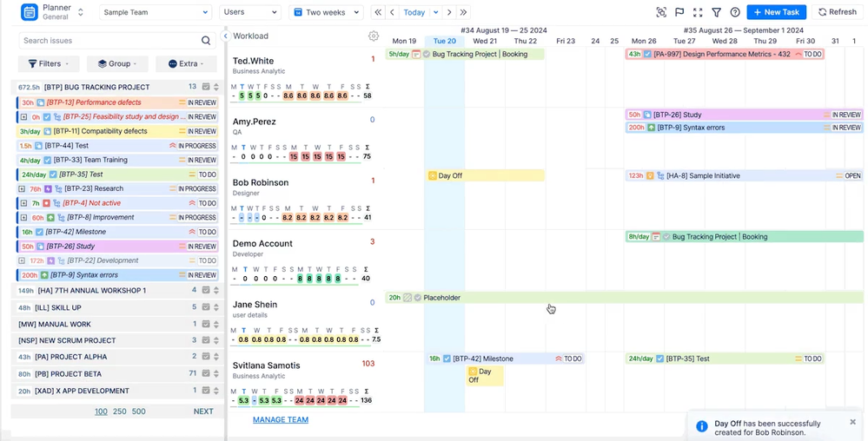
Task: Collapse the left panel arrow beside Workload
Action: tap(225, 36)
